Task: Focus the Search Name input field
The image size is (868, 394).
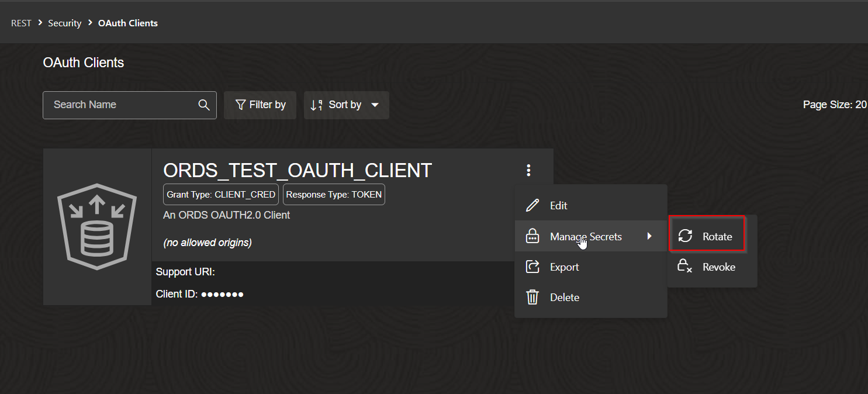Action: coord(120,105)
